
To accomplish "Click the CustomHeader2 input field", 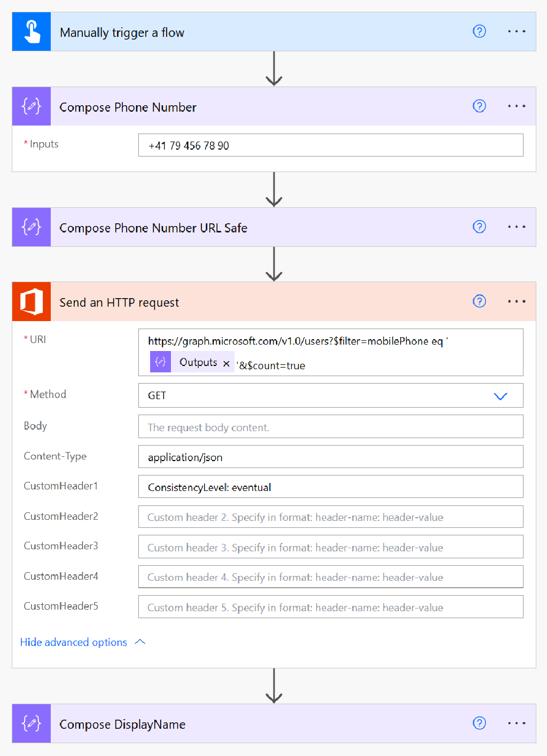I will point(330,517).
